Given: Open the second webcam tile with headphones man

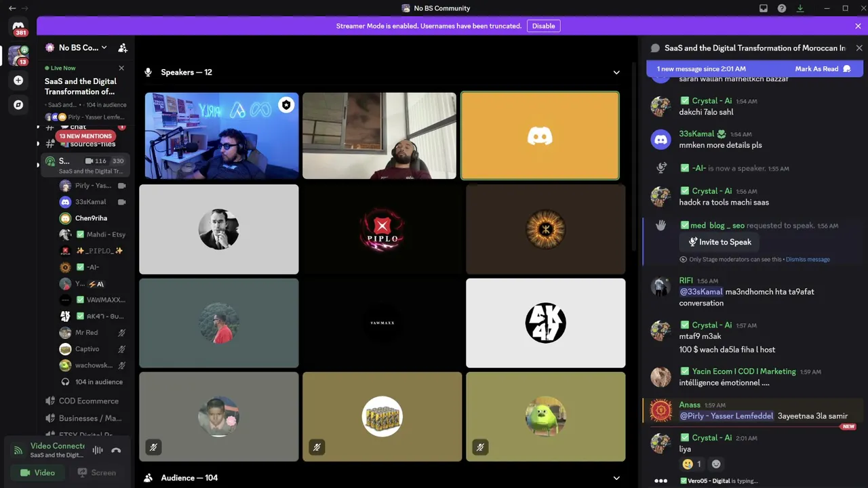Looking at the screenshot, I should 380,136.
